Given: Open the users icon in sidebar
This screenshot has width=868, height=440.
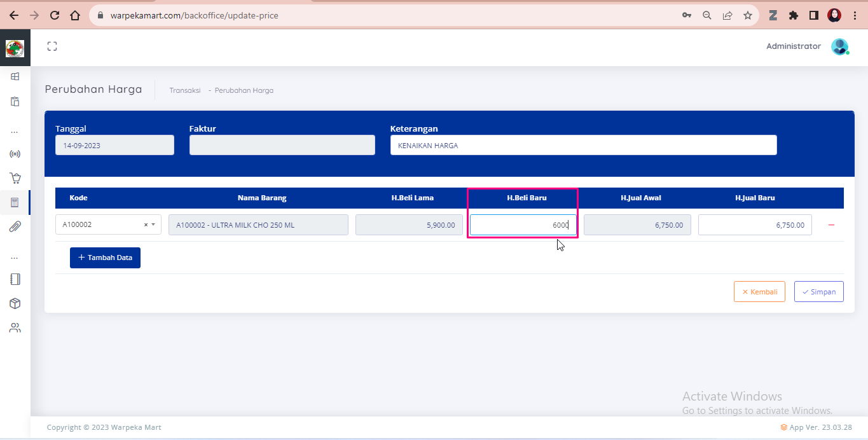Looking at the screenshot, I should pyautogui.click(x=15, y=328).
